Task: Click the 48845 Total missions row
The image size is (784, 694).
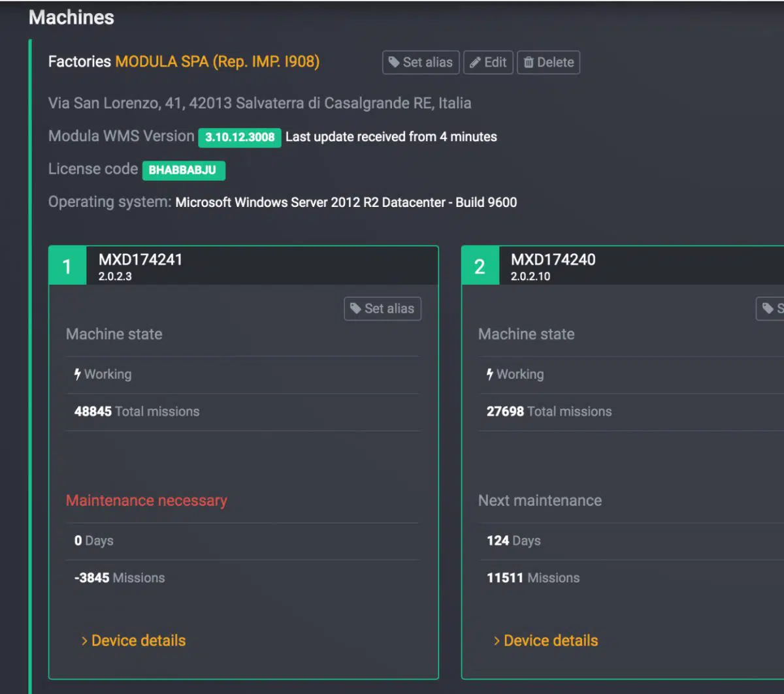Action: pos(137,412)
